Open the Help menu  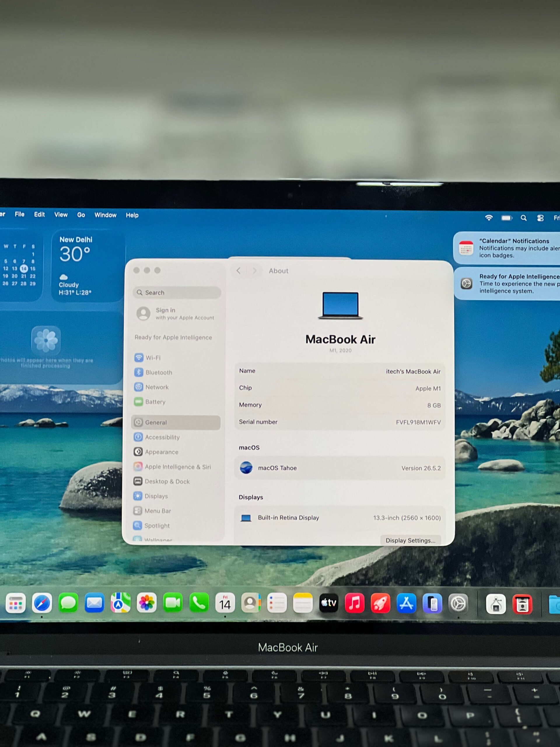(x=132, y=215)
